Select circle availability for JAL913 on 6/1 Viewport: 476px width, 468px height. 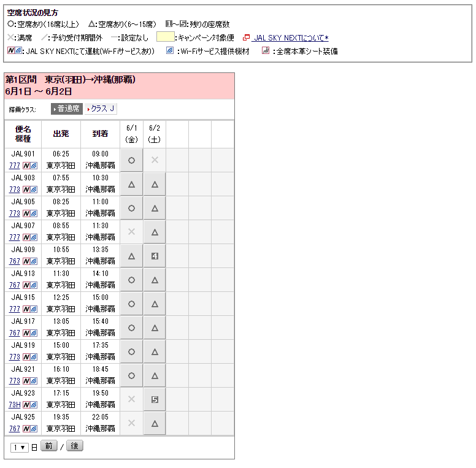point(131,280)
